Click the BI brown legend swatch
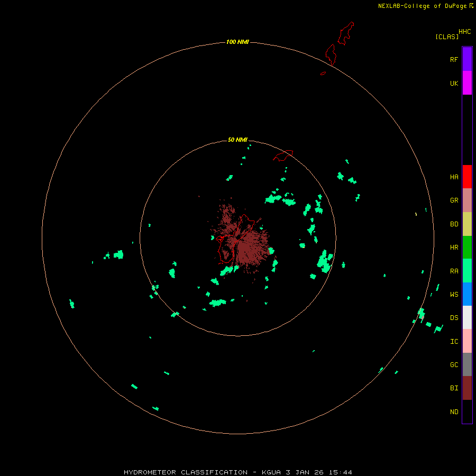This screenshot has height=476, width=476. click(x=467, y=388)
